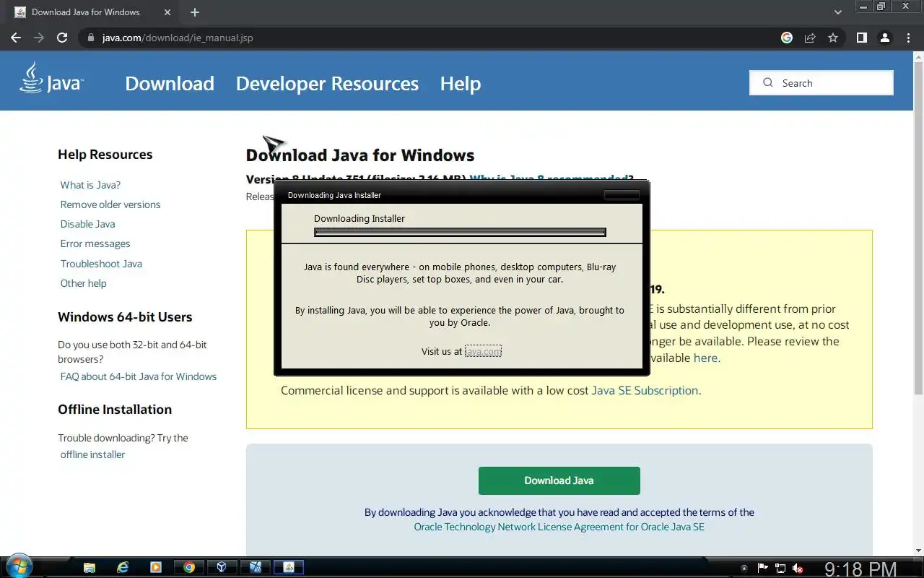Click the Windows 64-bit Users heading
The width and height of the screenshot is (924, 578).
pyautogui.click(x=125, y=317)
